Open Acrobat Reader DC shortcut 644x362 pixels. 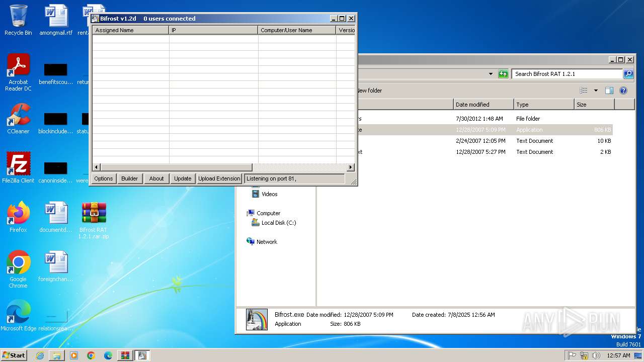18,72
